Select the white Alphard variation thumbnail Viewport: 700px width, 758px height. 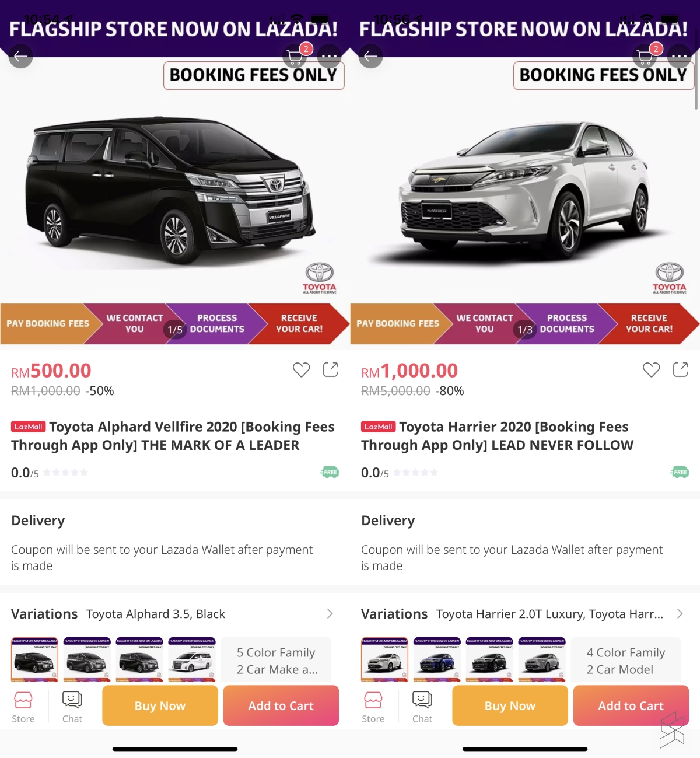coord(192,659)
